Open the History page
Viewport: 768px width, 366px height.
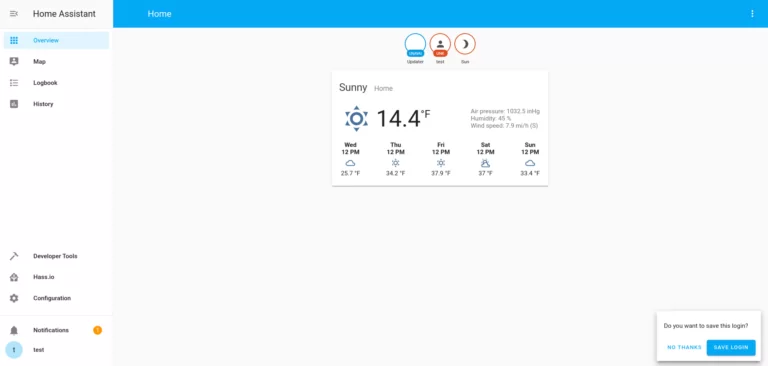pyautogui.click(x=56, y=104)
